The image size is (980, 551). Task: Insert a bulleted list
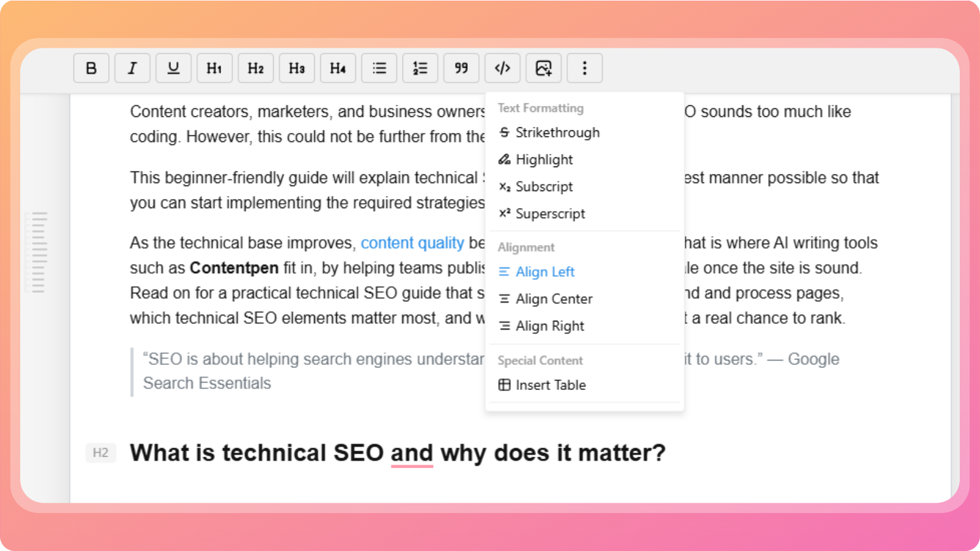[x=379, y=68]
